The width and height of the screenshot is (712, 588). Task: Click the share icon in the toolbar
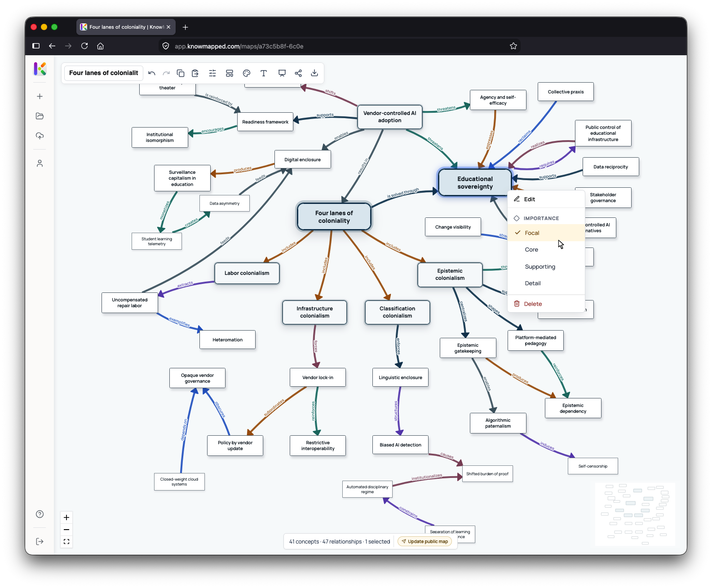(298, 73)
